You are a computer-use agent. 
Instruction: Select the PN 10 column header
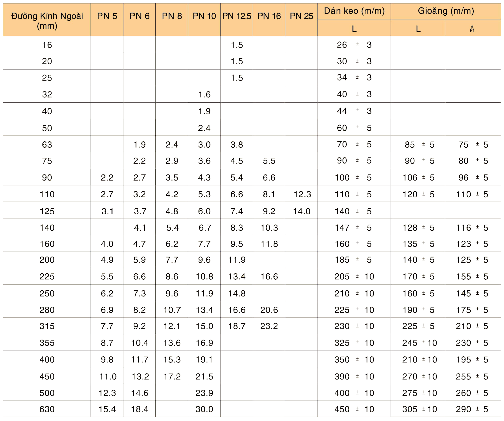[204, 16]
